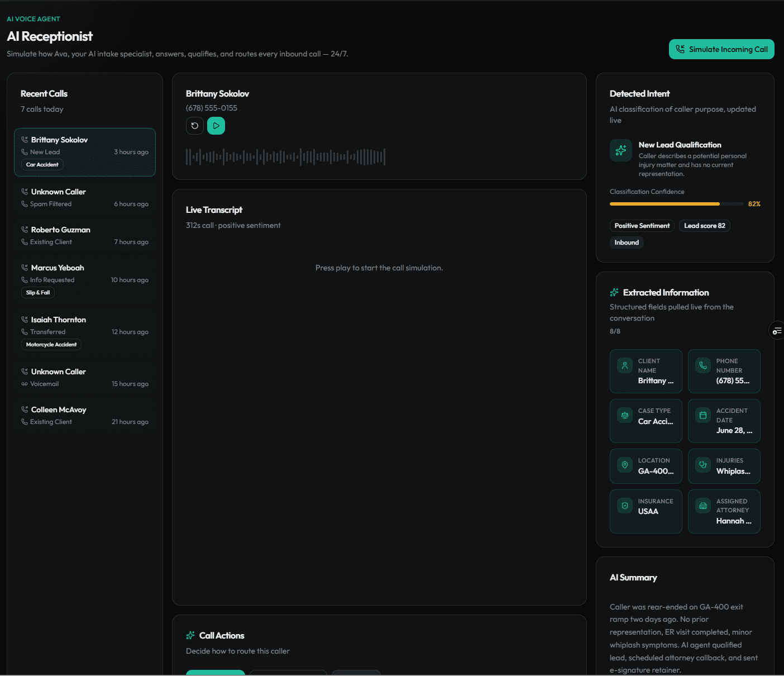Click the play button for Brittany's call
The image size is (784, 676).
click(x=216, y=126)
